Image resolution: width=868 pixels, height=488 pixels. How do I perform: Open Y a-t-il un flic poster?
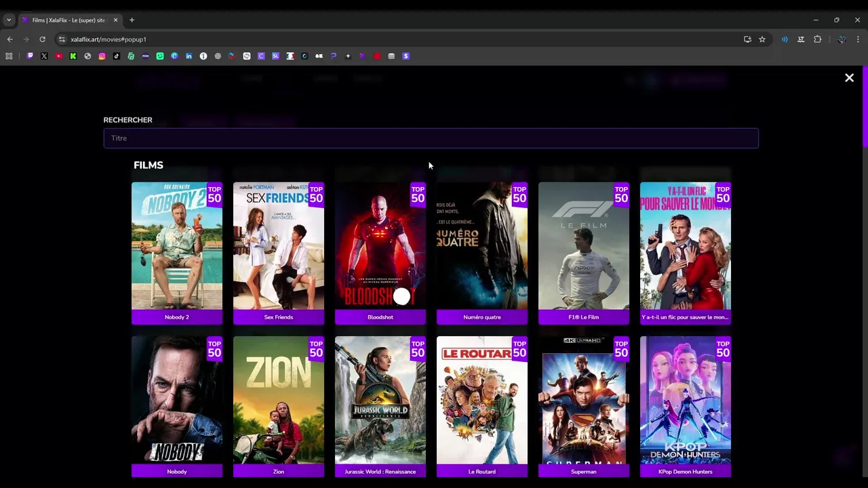point(686,246)
